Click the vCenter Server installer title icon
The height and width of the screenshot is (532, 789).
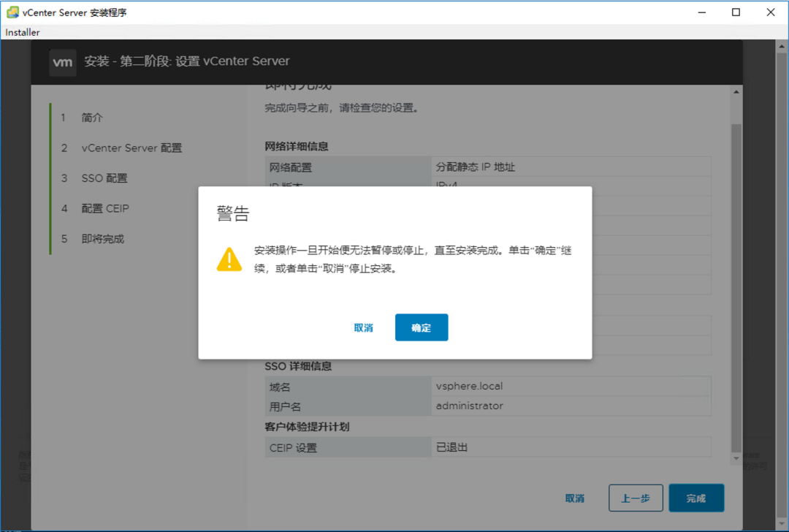[12, 12]
